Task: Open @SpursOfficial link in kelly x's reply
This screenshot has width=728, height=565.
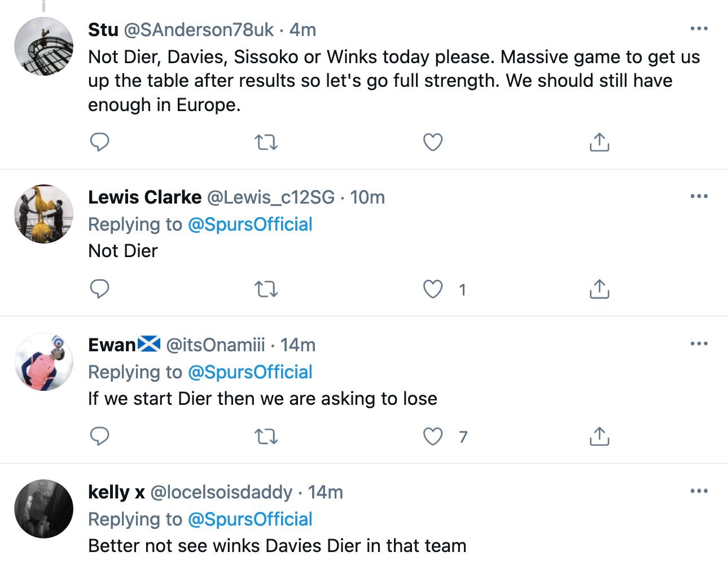Action: coord(250,519)
